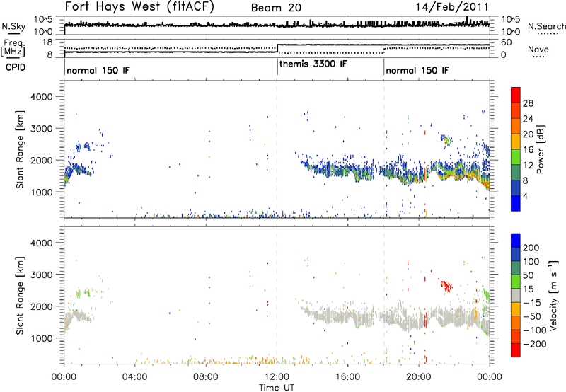Click the "4000" tick on the power panel
This screenshot has width=566, height=392.
[x=42, y=97]
